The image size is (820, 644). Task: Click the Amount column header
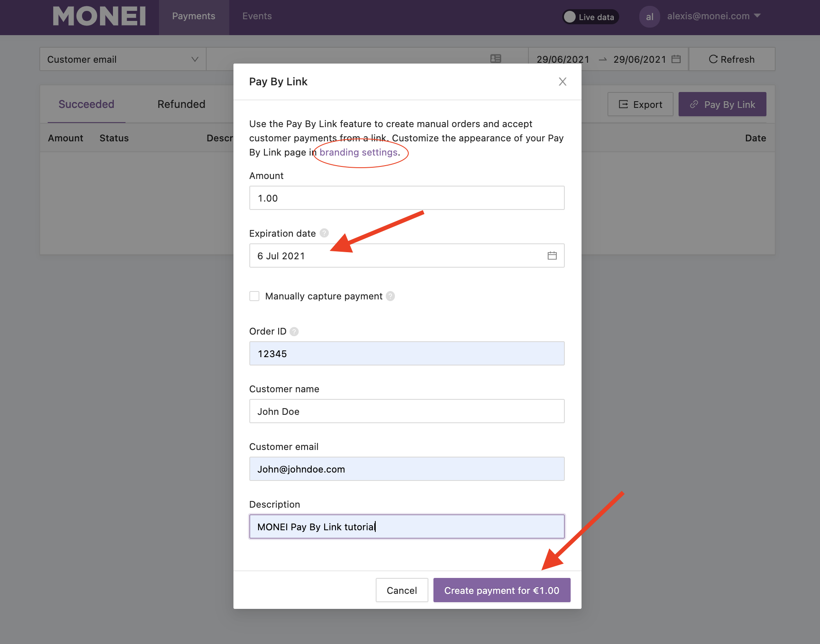65,138
